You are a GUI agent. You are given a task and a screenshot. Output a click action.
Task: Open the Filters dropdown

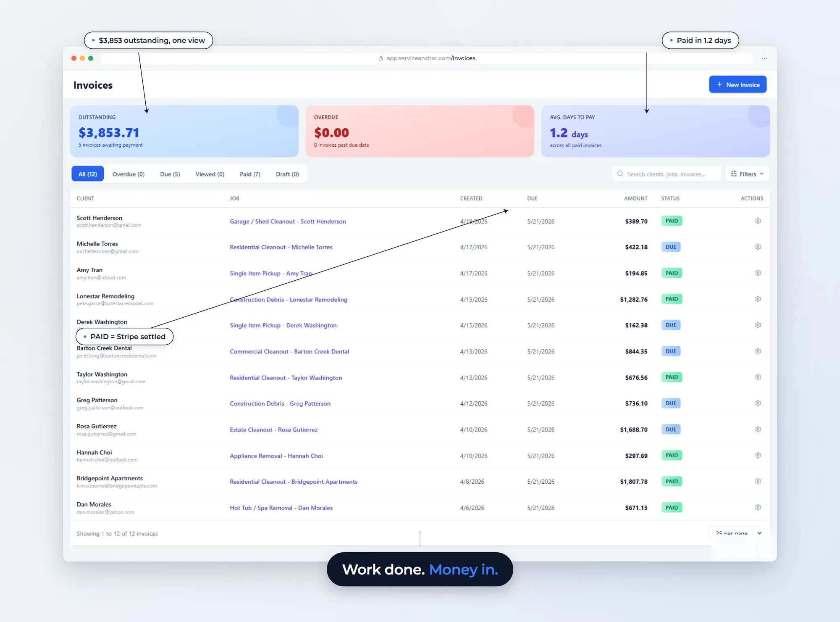(x=747, y=174)
